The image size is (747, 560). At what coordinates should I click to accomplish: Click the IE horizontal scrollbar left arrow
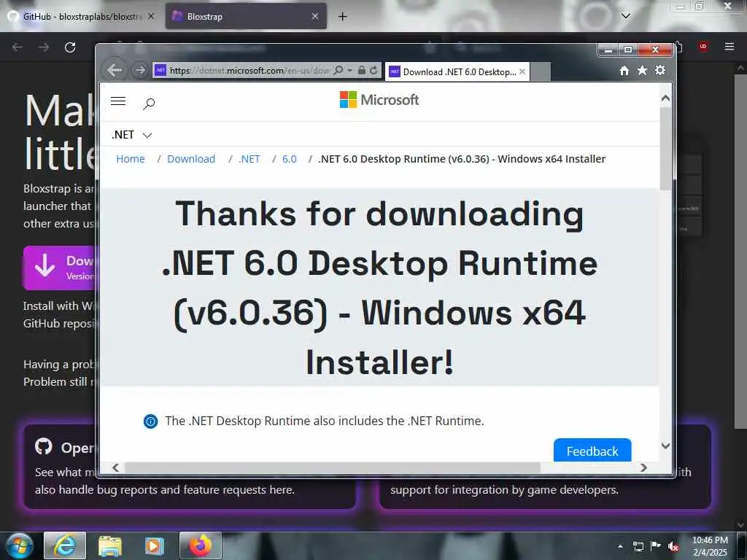pos(115,467)
